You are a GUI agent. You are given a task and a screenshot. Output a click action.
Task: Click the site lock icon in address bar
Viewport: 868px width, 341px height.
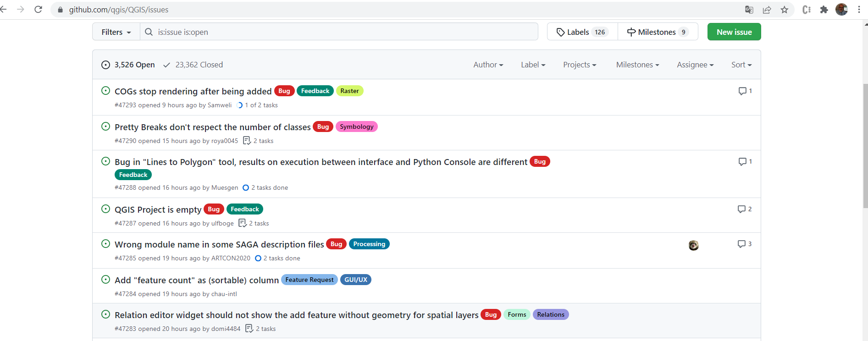(60, 10)
